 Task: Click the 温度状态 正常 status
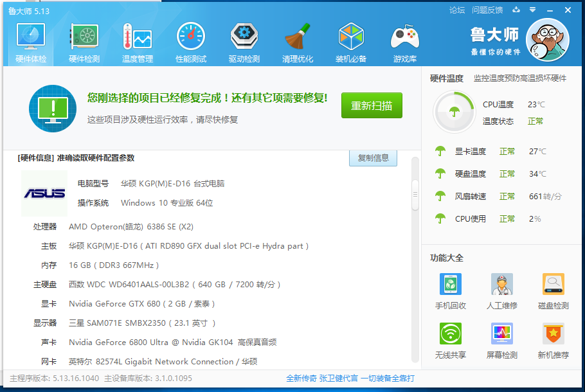click(513, 121)
